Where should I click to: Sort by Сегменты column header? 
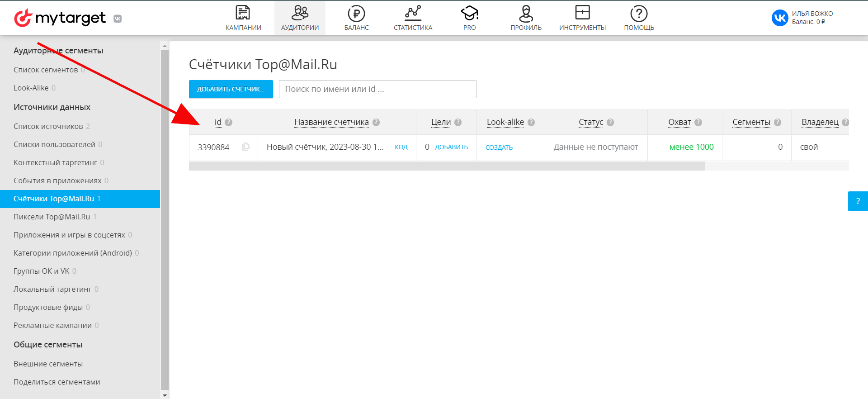[x=751, y=122]
